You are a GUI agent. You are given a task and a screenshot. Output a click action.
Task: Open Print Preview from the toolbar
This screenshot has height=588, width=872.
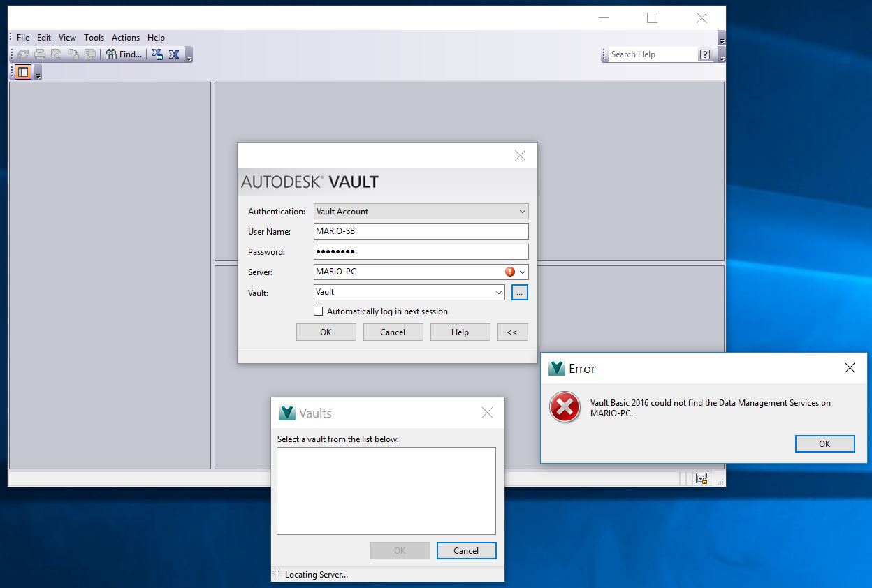(57, 54)
